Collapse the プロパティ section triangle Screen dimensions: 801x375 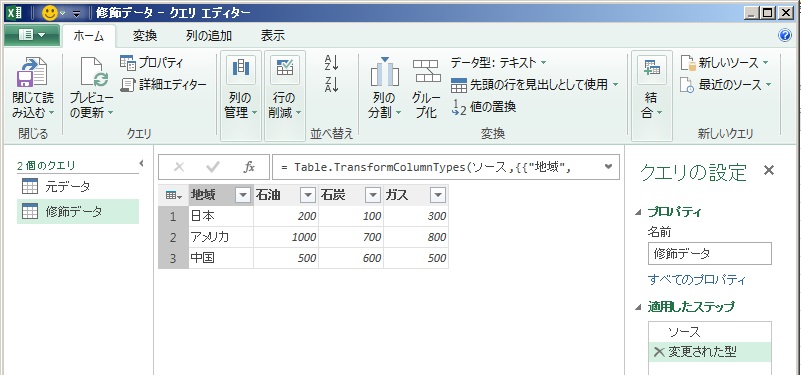[638, 213]
